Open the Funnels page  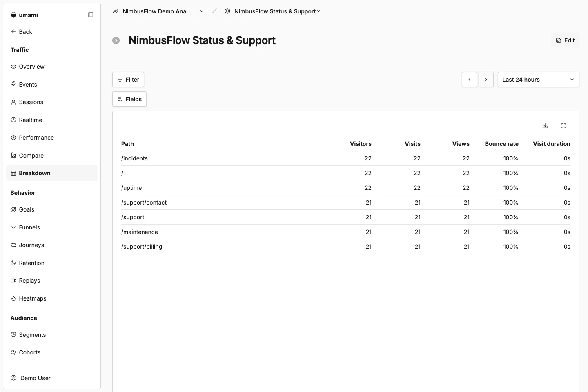tap(52, 227)
